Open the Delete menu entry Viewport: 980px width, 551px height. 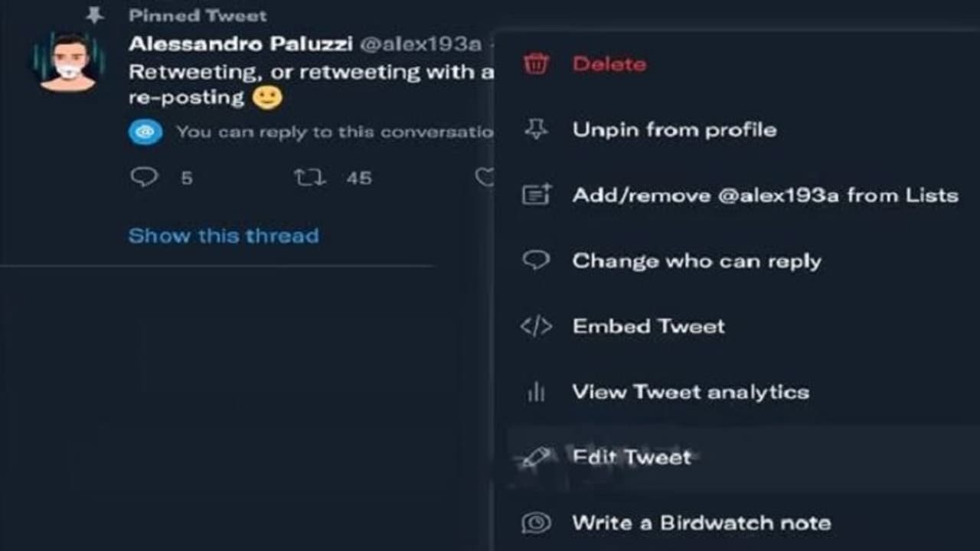[x=609, y=64]
